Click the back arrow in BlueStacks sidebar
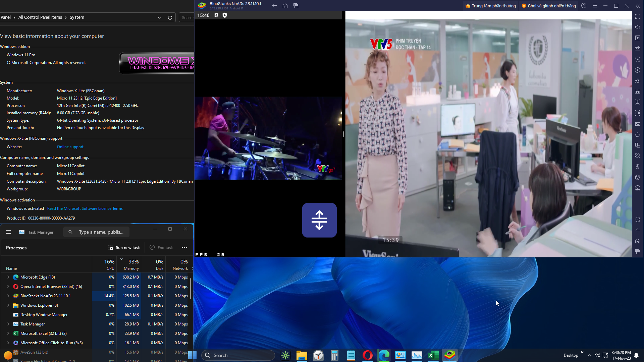 coord(638,230)
